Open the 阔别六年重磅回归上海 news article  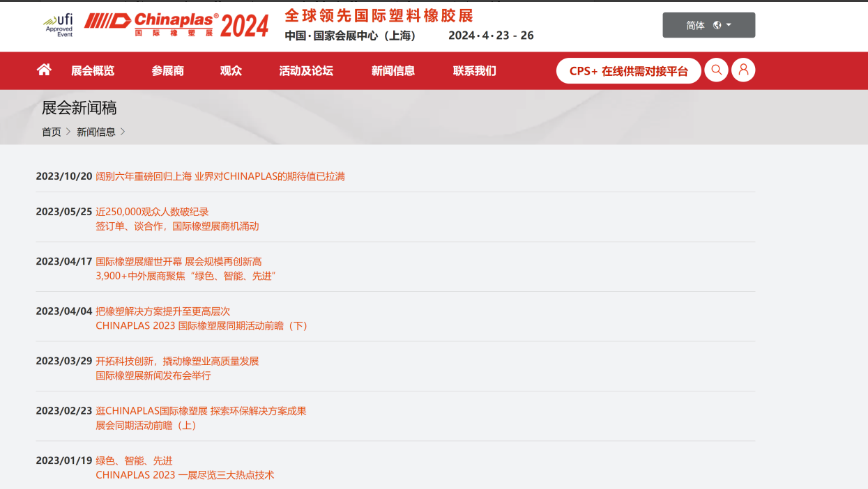(220, 176)
